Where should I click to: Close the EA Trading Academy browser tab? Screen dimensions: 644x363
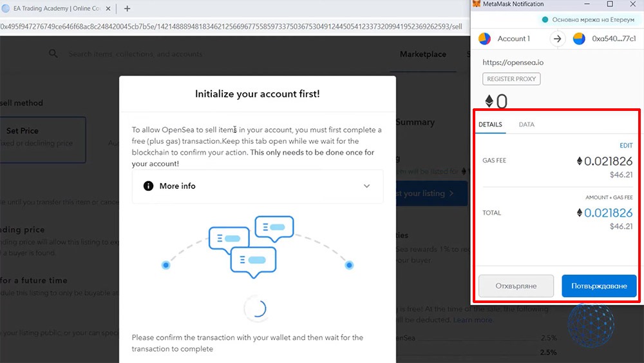[108, 8]
